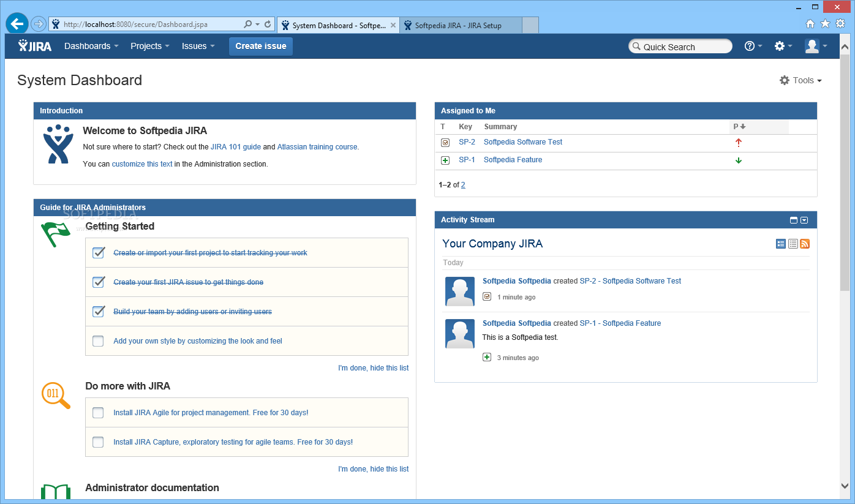Switch Activity Stream to list view
The height and width of the screenshot is (504, 855).
pyautogui.click(x=793, y=244)
